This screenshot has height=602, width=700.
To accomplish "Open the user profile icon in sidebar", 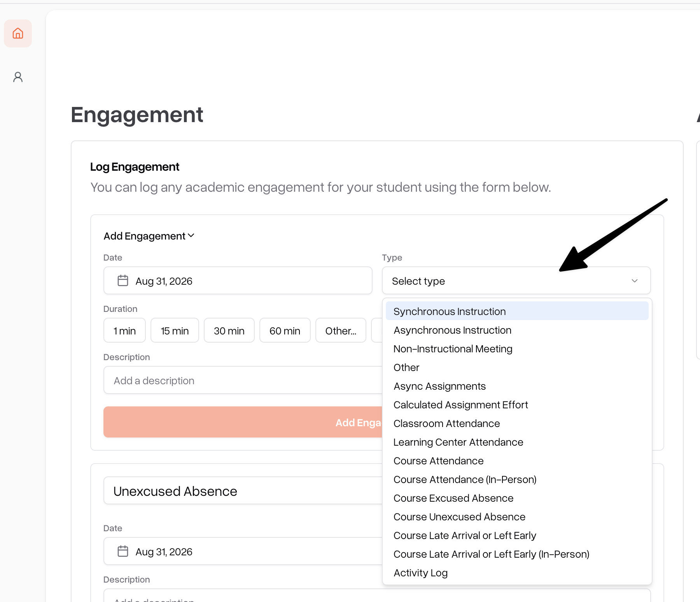I will 18,77.
